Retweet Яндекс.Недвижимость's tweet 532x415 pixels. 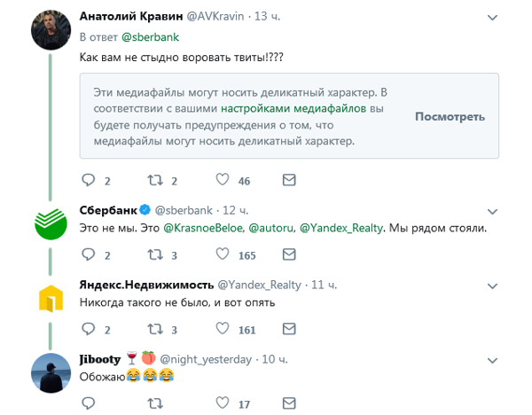pos(154,330)
